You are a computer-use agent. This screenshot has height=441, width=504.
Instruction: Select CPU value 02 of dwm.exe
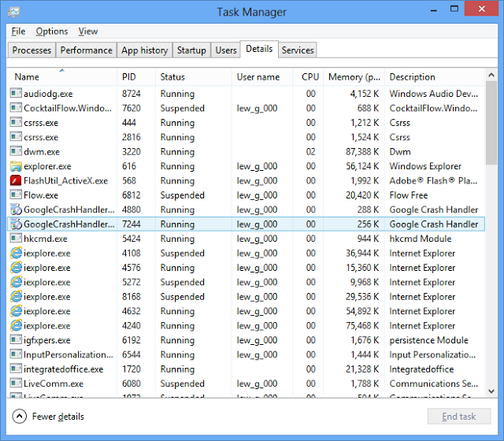pos(310,151)
